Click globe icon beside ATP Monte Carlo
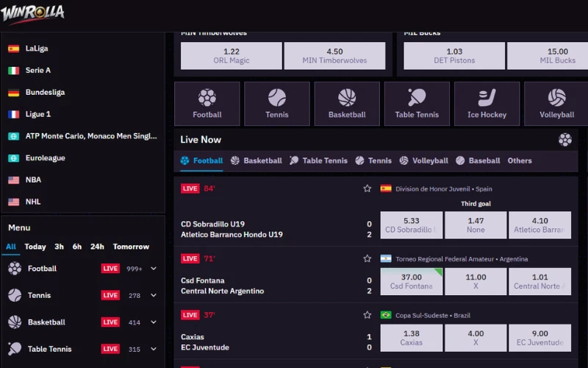 [x=13, y=136]
